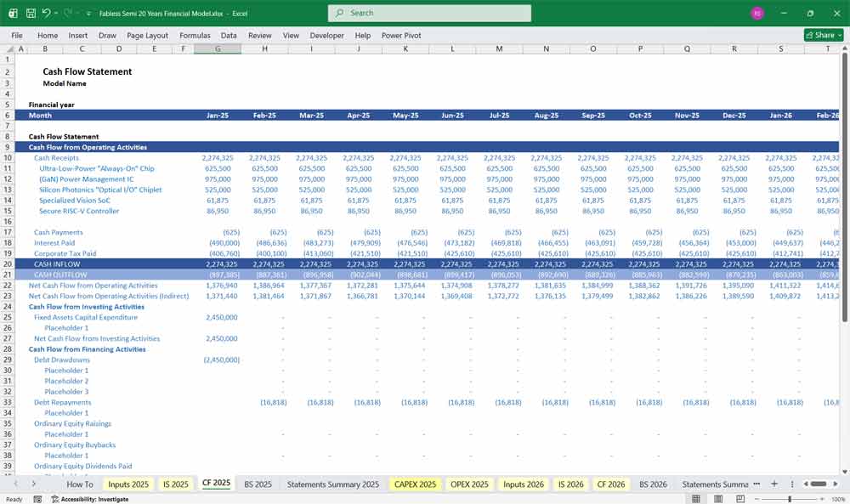850x504 pixels.
Task: Add a new worksheet with the plus icon
Action: pyautogui.click(x=774, y=484)
